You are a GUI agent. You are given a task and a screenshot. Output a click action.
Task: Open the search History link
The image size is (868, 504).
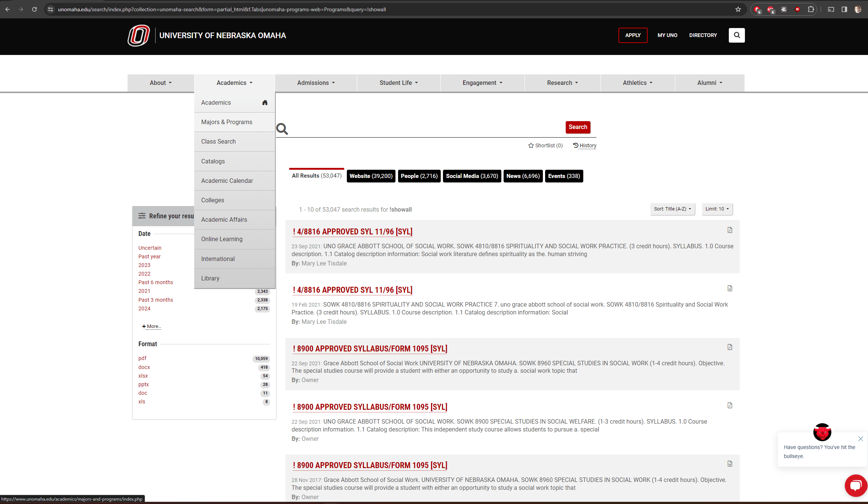[585, 145]
